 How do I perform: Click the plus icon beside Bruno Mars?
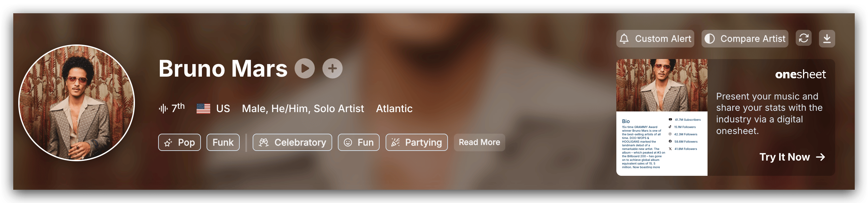click(332, 68)
